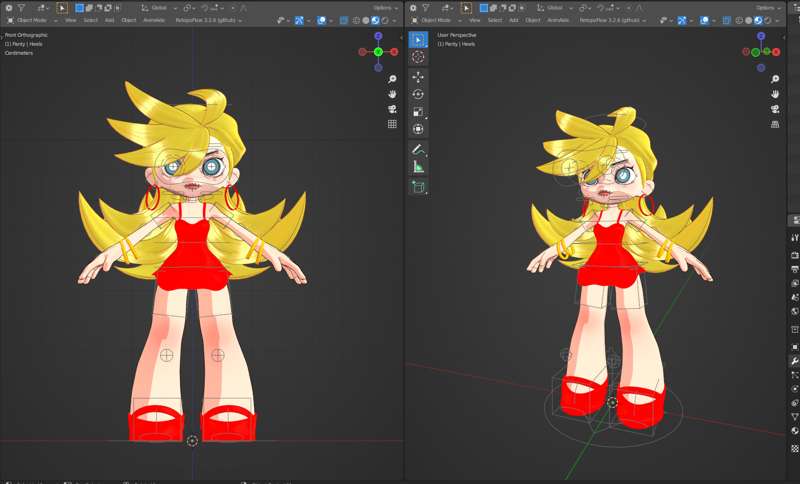Click pan hand icon in left viewport
Viewport: 800px width, 484px height.
pos(392,94)
